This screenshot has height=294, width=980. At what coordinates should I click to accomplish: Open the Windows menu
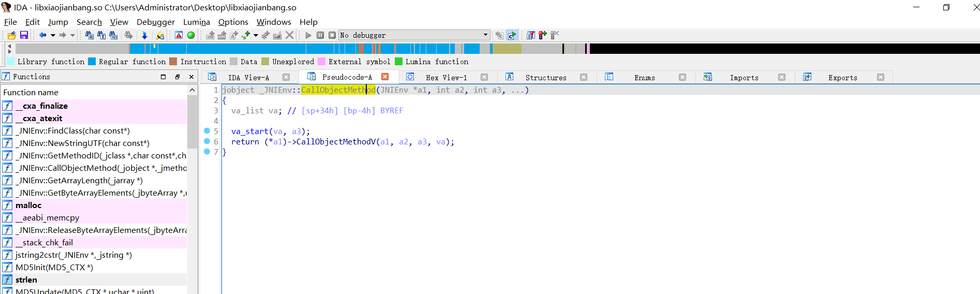pos(274,22)
